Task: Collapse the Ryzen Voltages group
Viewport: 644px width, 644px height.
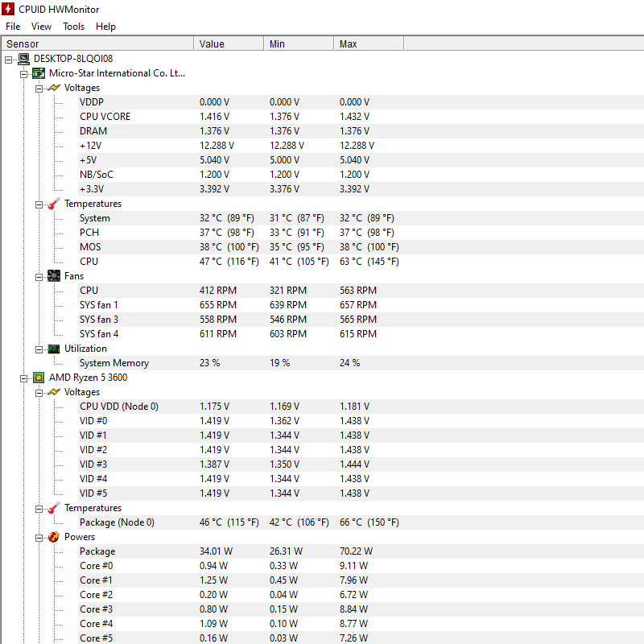Action: [39, 393]
